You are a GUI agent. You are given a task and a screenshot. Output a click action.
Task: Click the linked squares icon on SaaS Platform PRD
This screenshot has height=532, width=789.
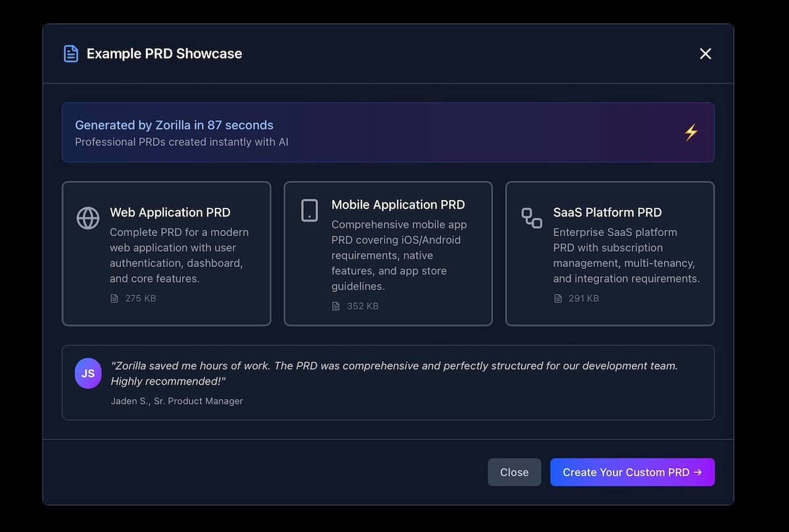click(x=531, y=218)
